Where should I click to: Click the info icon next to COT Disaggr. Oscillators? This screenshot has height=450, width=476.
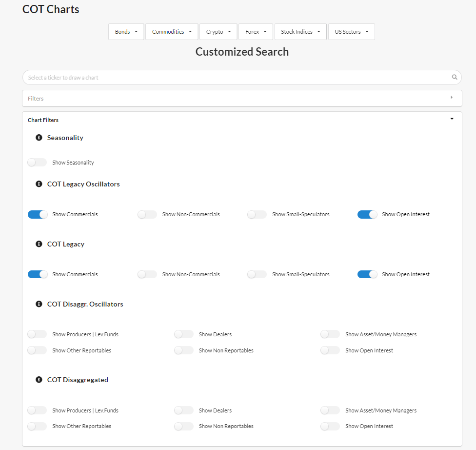point(39,304)
